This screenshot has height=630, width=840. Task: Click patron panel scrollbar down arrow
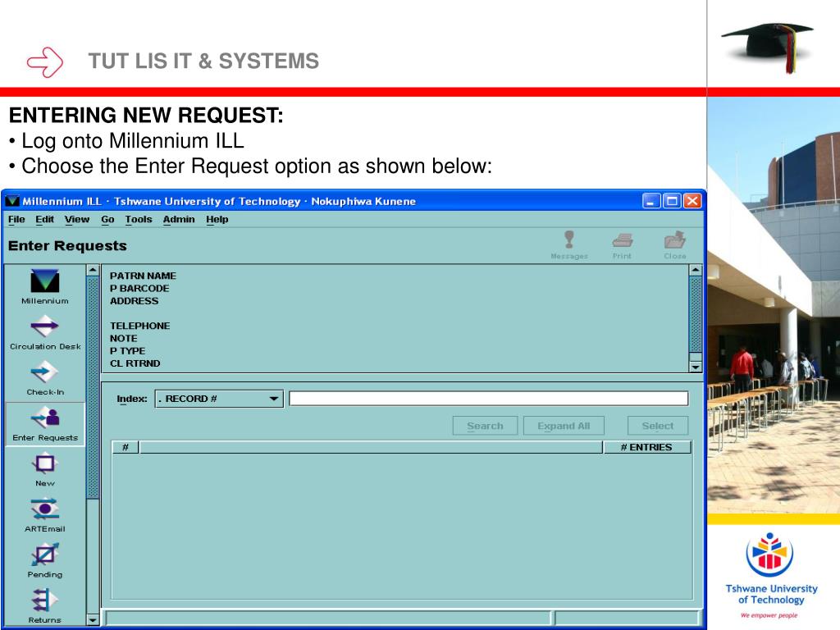tap(696, 367)
